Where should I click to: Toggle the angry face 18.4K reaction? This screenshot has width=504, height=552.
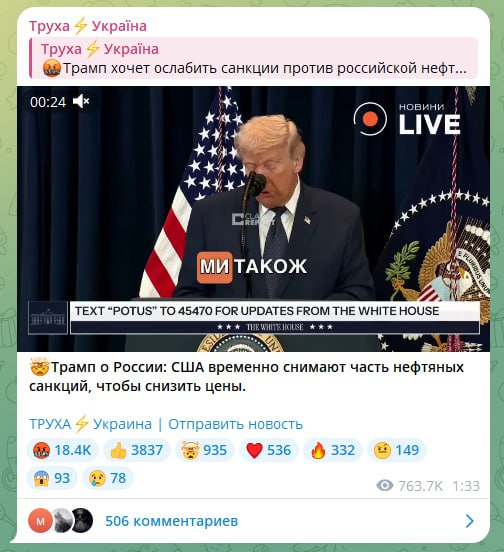(62, 450)
